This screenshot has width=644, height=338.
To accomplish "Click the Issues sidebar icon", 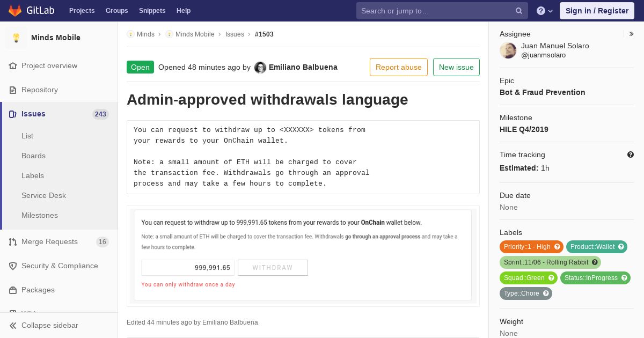I will click(13, 114).
